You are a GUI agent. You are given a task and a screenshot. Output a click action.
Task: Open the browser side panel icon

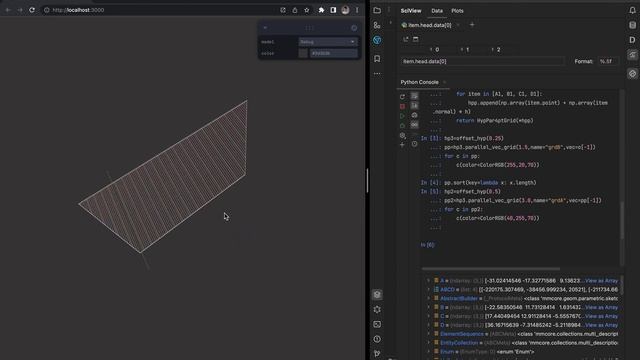(x=333, y=10)
